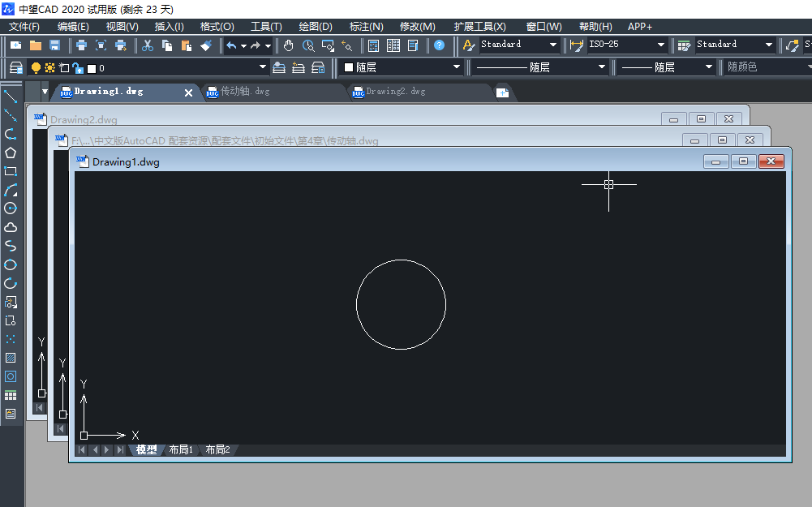The width and height of the screenshot is (812, 507).
Task: Open the Layer Properties Manager icon
Action: [15, 67]
